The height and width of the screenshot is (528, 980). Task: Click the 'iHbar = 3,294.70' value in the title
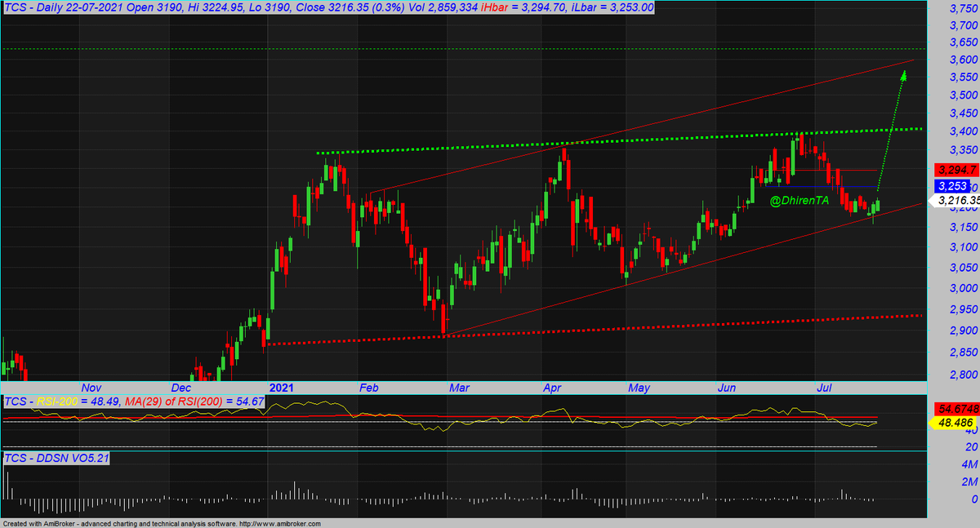tap(535, 7)
